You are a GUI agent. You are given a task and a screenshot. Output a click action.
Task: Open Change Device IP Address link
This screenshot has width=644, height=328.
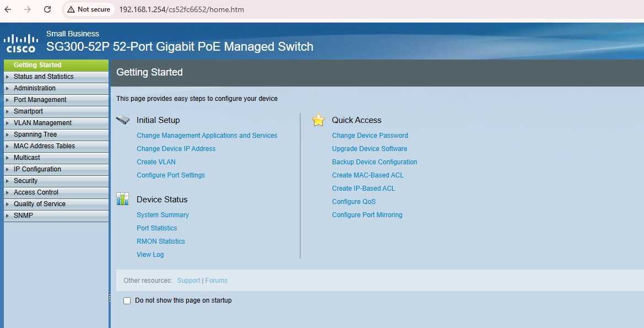(x=176, y=148)
